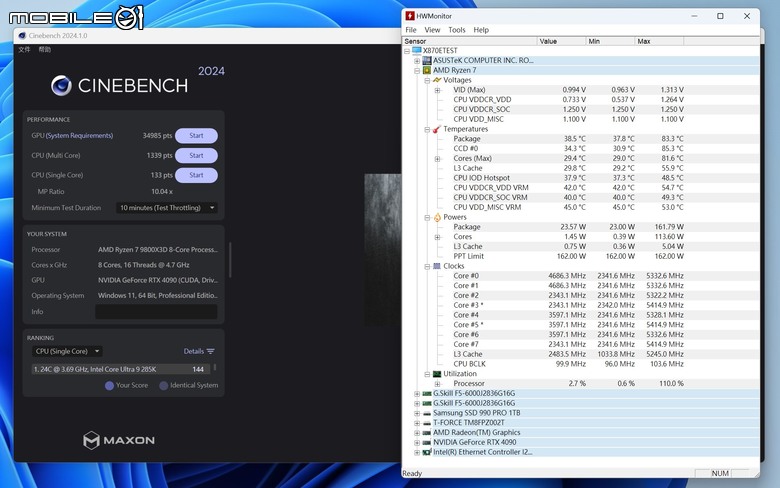This screenshot has width=780, height=488.
Task: Start the CPU (Single Core) test
Action: pos(196,175)
